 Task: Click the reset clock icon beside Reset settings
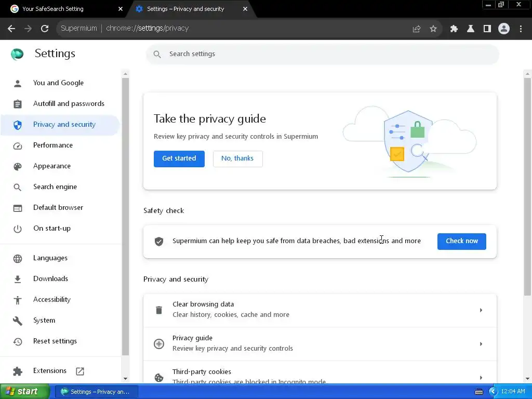[x=18, y=341]
